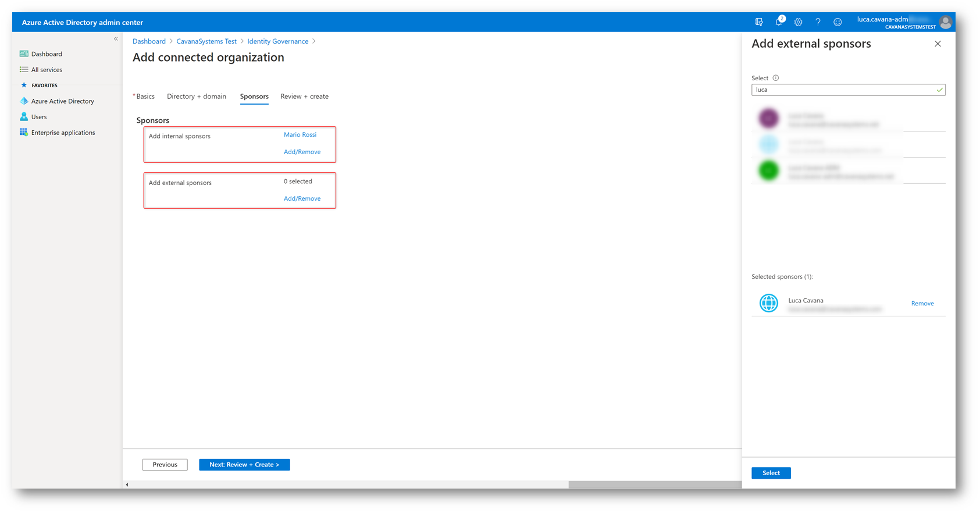Click the All services list icon
The image size is (980, 513).
coord(24,69)
